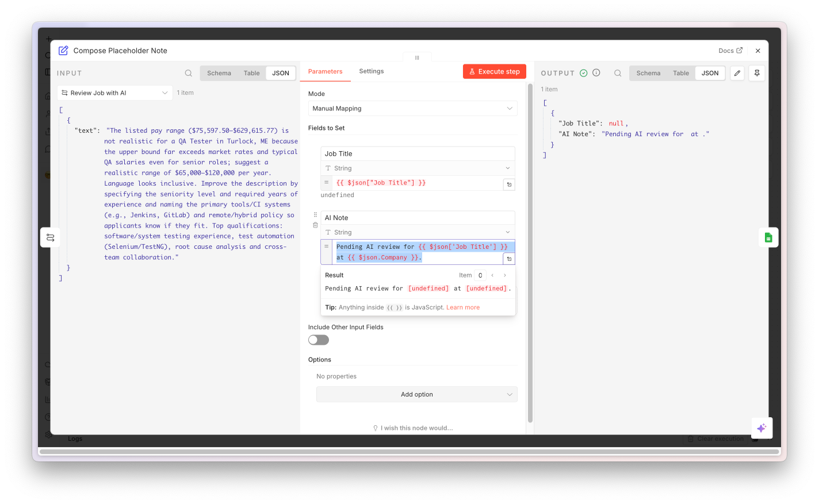Search the input data with magnifier icon
819x504 pixels.
tap(189, 73)
